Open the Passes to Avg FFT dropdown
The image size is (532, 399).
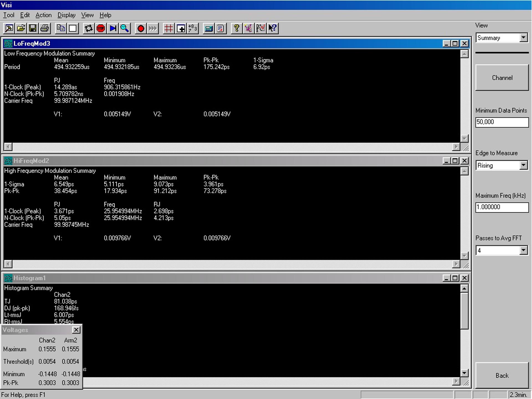pyautogui.click(x=523, y=250)
